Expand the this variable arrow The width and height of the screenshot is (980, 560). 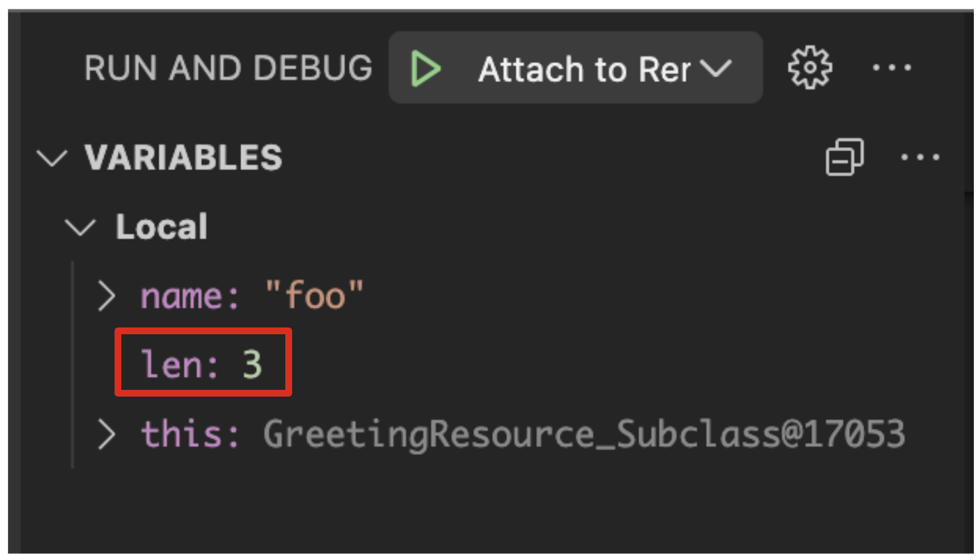[x=106, y=435]
